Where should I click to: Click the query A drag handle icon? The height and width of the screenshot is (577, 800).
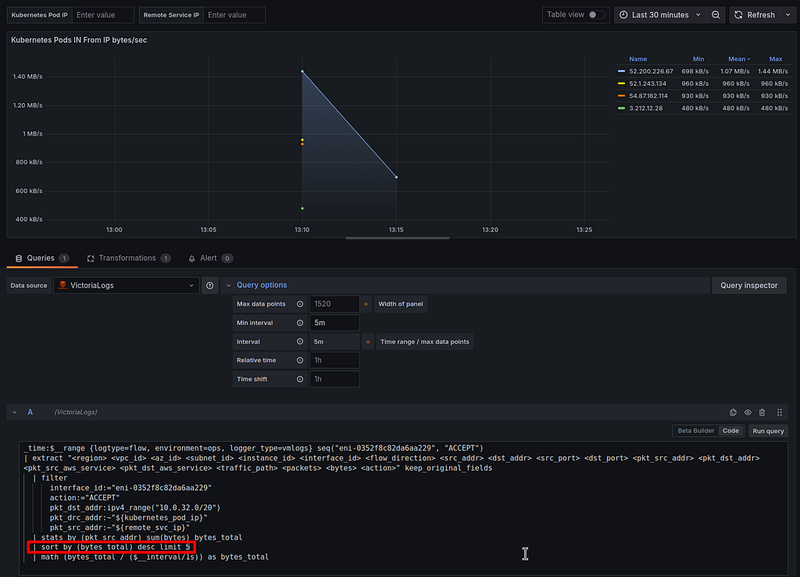780,412
